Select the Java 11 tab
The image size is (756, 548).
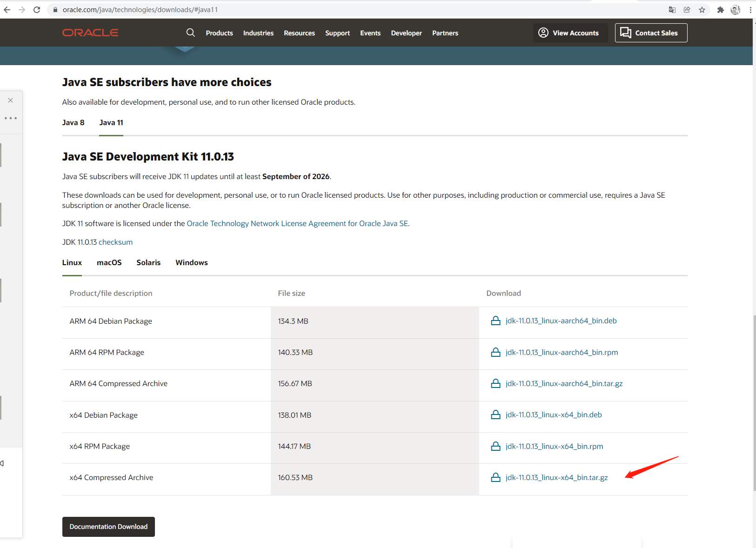111,123
